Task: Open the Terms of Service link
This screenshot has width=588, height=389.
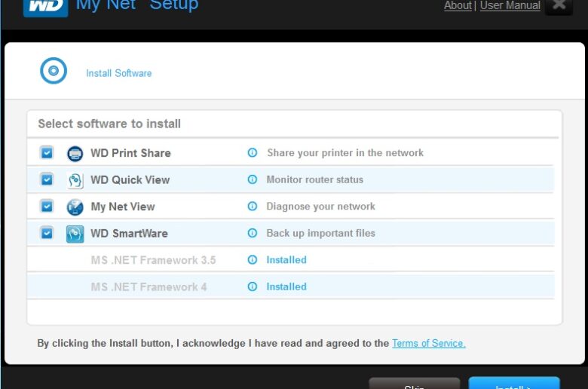Action: [x=429, y=343]
